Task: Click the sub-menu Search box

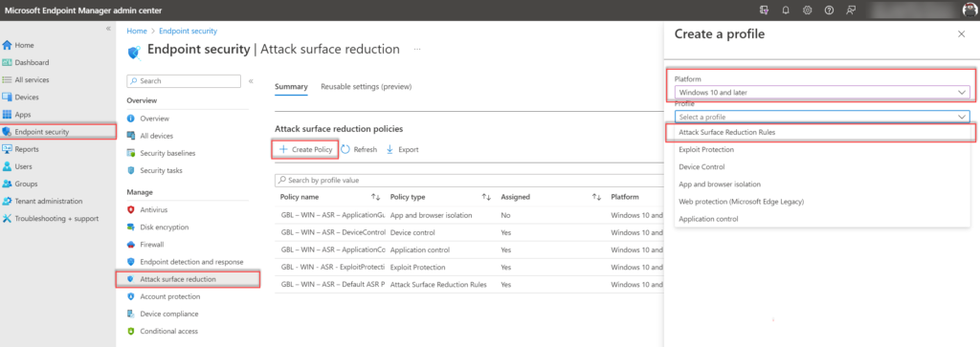Action: [184, 81]
